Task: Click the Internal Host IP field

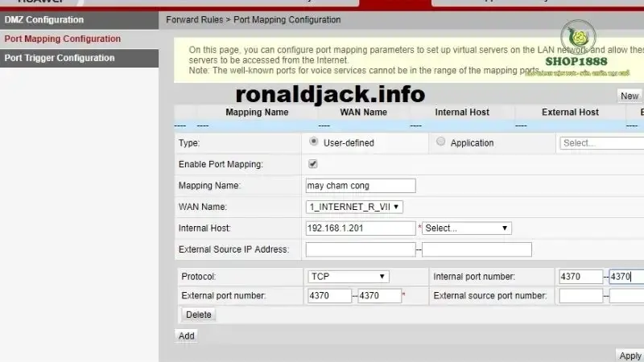Action: [x=361, y=228]
